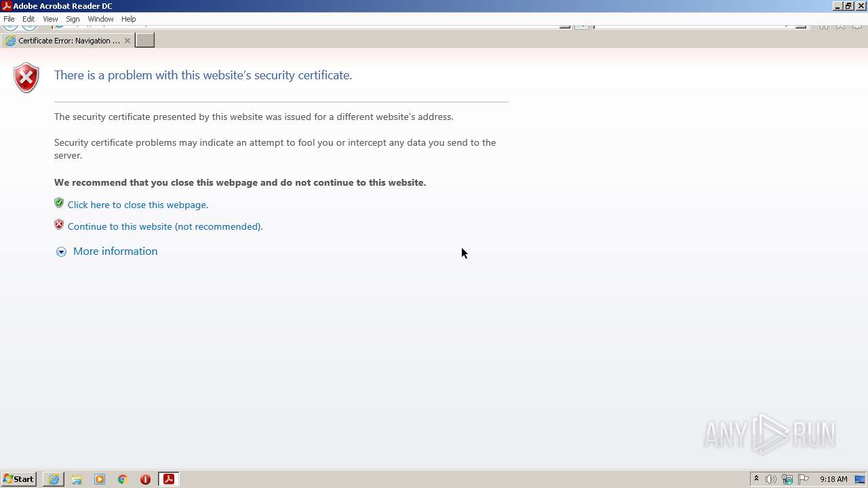The image size is (868, 488).
Task: Open the Window menu
Action: pos(100,19)
